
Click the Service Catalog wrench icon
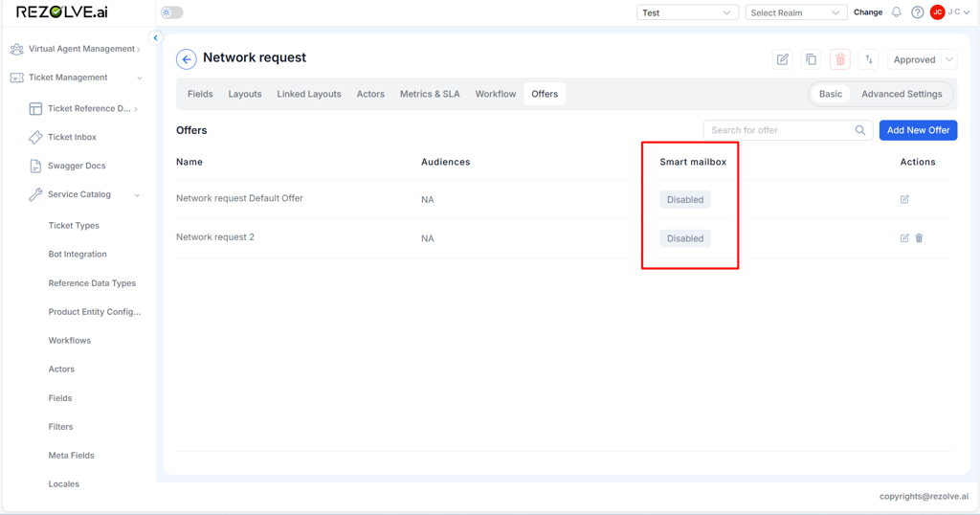[x=35, y=194]
